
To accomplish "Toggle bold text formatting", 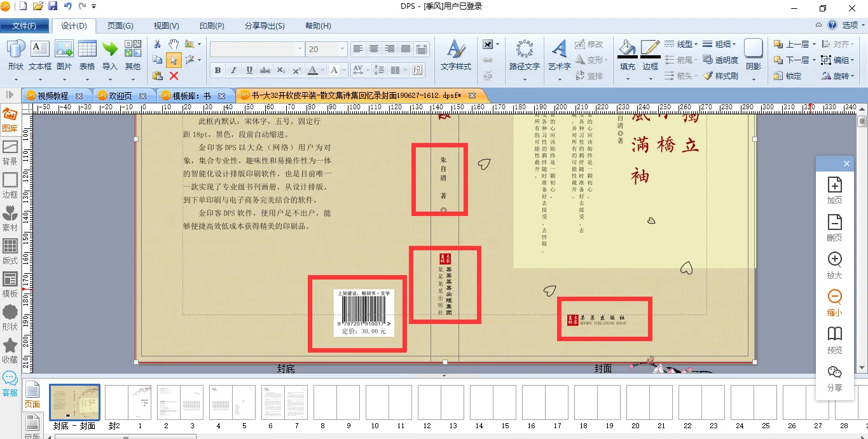I will (217, 70).
